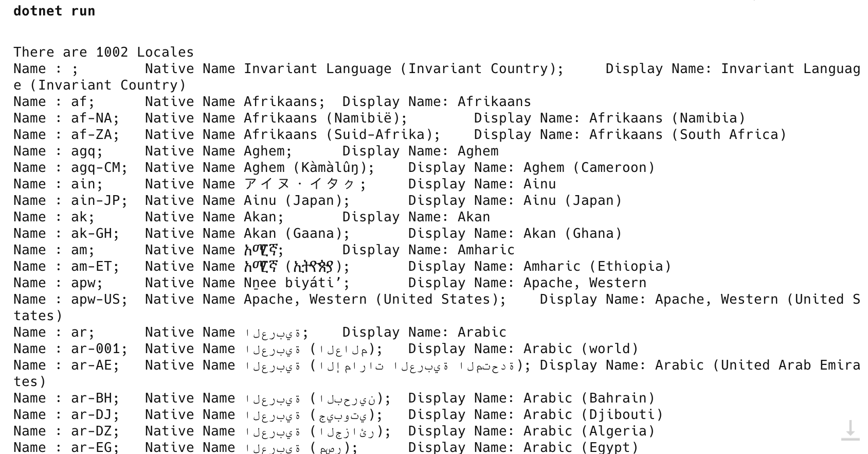Click the 'ar-DJ' locale name

coord(93,414)
